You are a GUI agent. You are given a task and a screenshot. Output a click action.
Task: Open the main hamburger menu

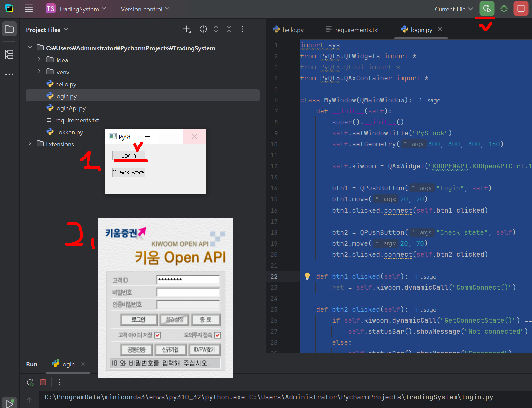pos(29,9)
